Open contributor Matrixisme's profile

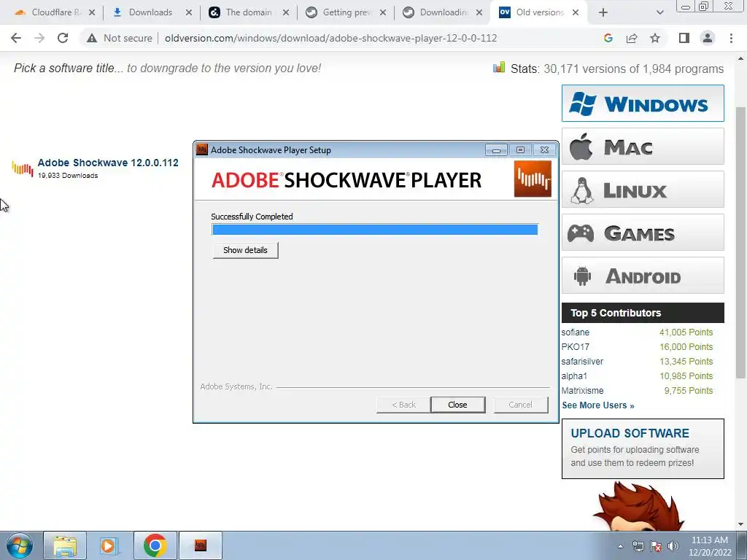coord(582,391)
